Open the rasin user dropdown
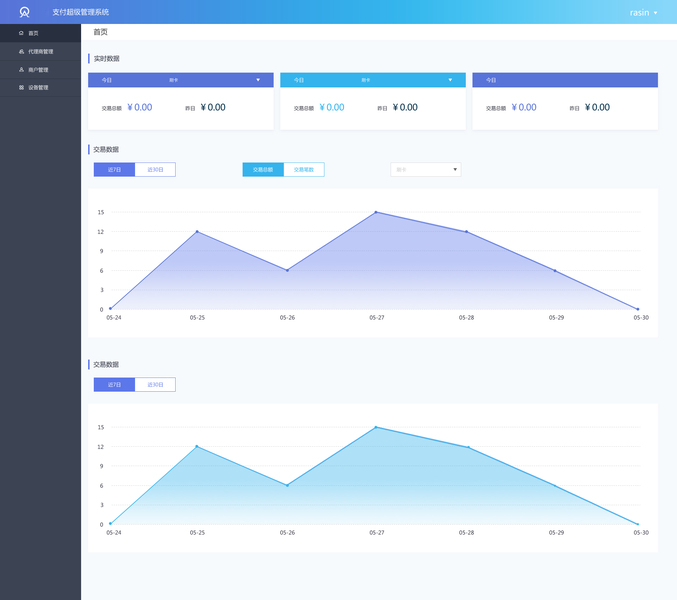 coord(643,13)
